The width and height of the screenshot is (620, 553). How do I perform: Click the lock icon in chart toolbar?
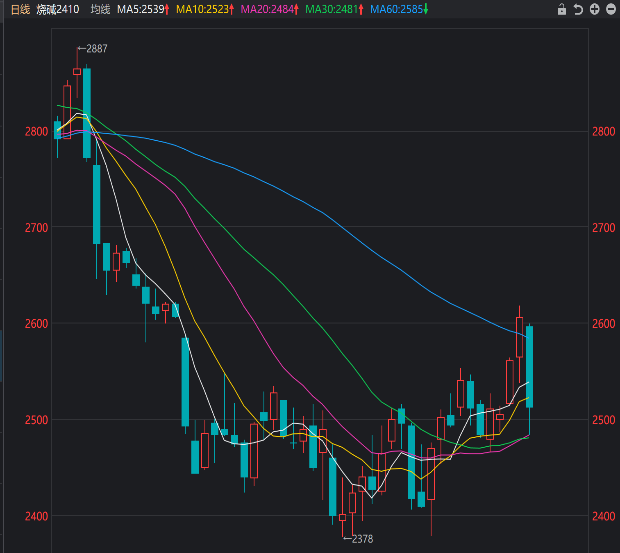tap(562, 9)
